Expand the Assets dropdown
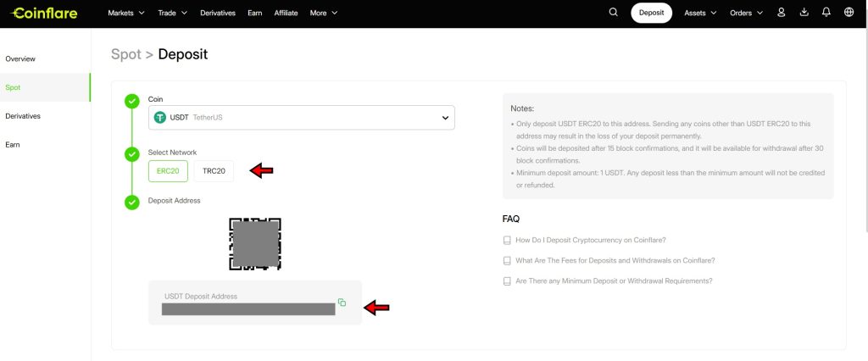The width and height of the screenshot is (868, 361). [x=700, y=13]
